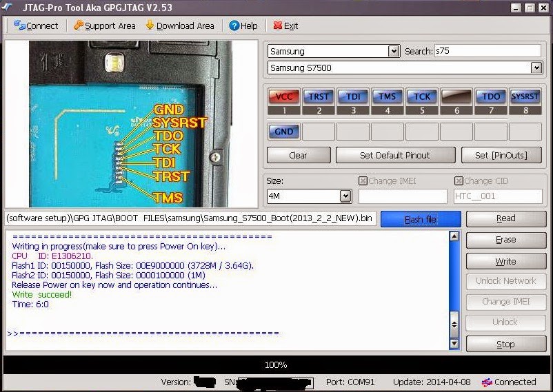The image size is (553, 392).
Task: Close the JTAG-Pro Tool window
Action: coord(543,8)
